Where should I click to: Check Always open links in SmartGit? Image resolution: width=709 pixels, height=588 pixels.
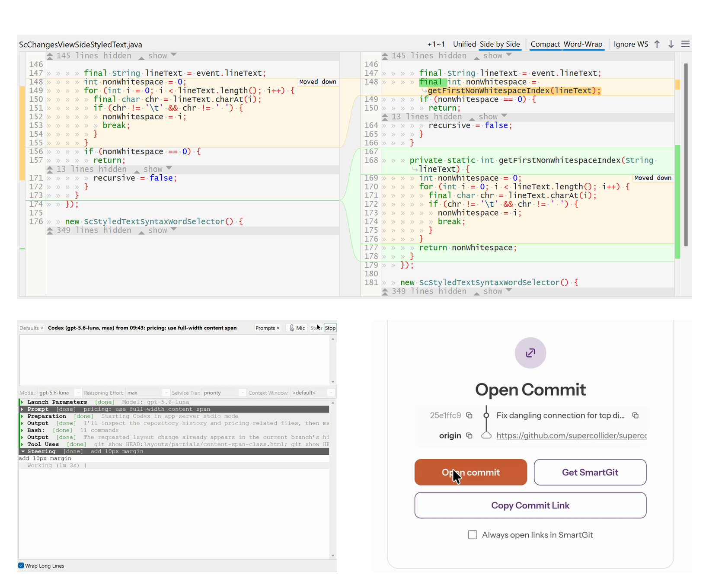coord(473,535)
